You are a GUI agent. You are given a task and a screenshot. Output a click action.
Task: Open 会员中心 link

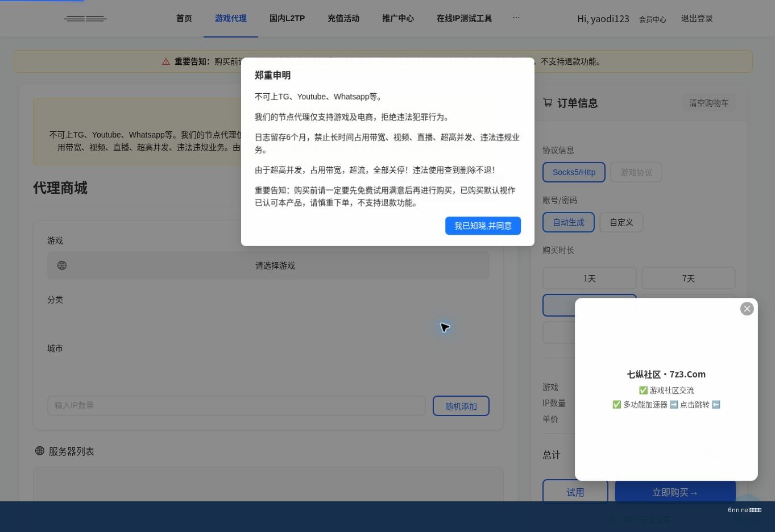pyautogui.click(x=652, y=19)
